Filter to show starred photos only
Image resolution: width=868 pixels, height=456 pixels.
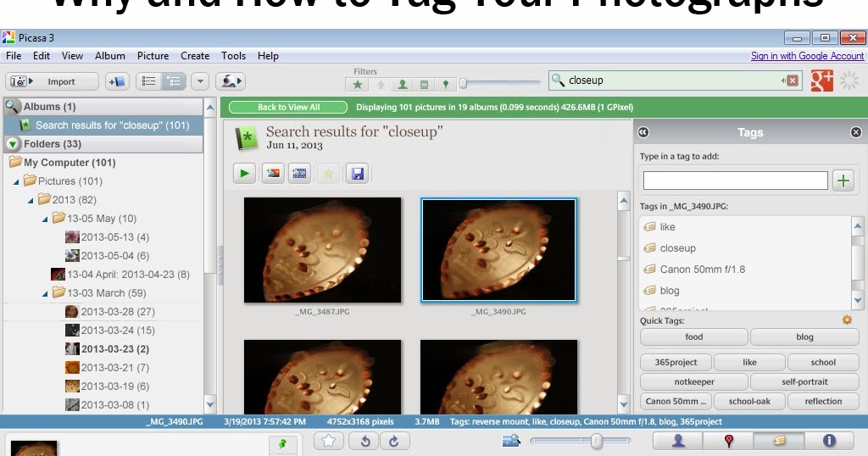[358, 85]
